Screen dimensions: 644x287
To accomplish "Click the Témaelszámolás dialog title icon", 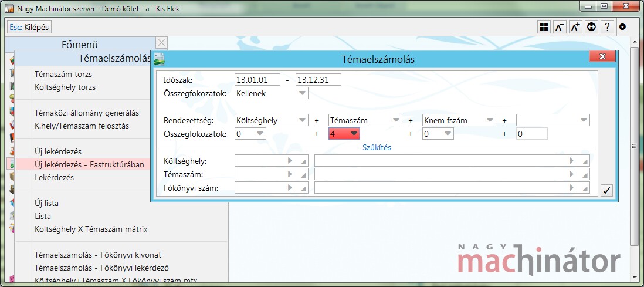I will [x=160, y=59].
